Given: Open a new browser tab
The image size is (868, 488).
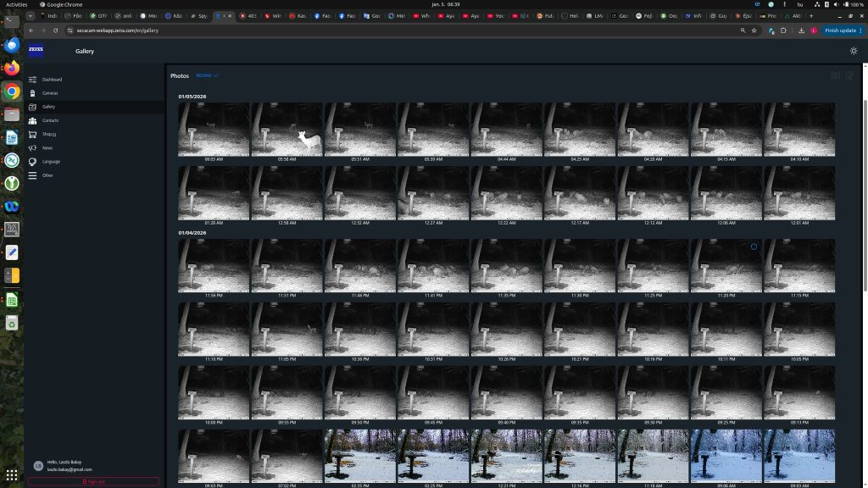Looking at the screenshot, I should [811, 16].
